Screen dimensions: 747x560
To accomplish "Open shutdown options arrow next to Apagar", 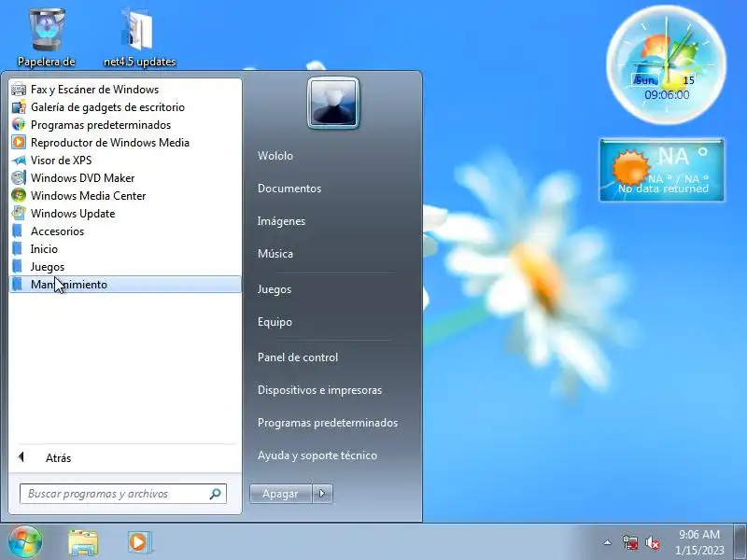I will click(322, 494).
